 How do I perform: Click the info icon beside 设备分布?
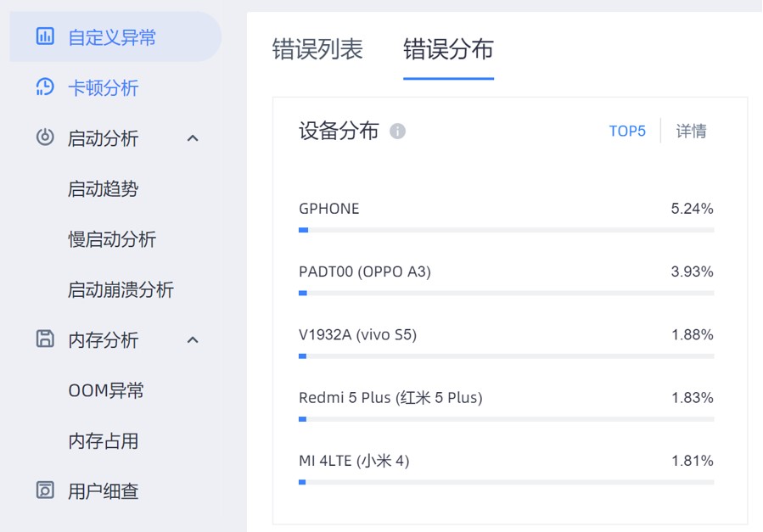pos(397,132)
